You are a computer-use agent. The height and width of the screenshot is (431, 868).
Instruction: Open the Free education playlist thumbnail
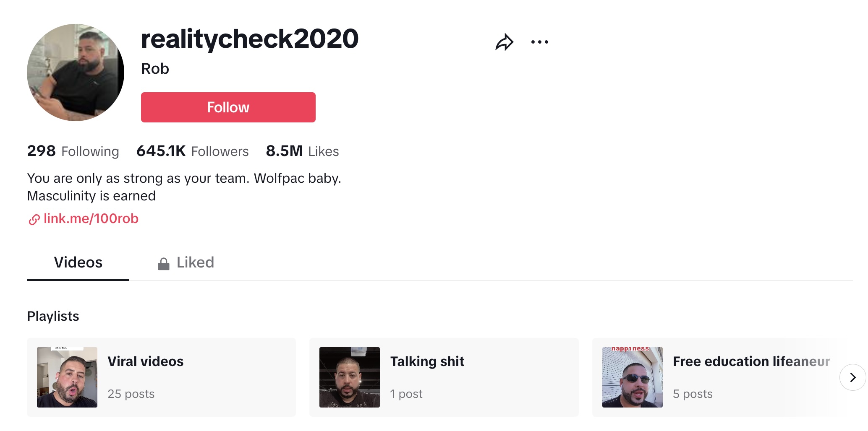pyautogui.click(x=632, y=377)
